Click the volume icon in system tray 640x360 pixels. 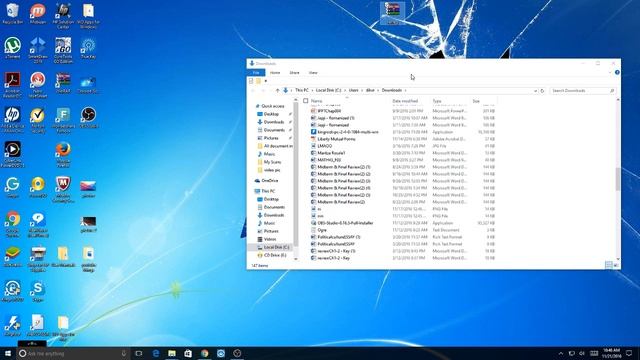pos(582,353)
